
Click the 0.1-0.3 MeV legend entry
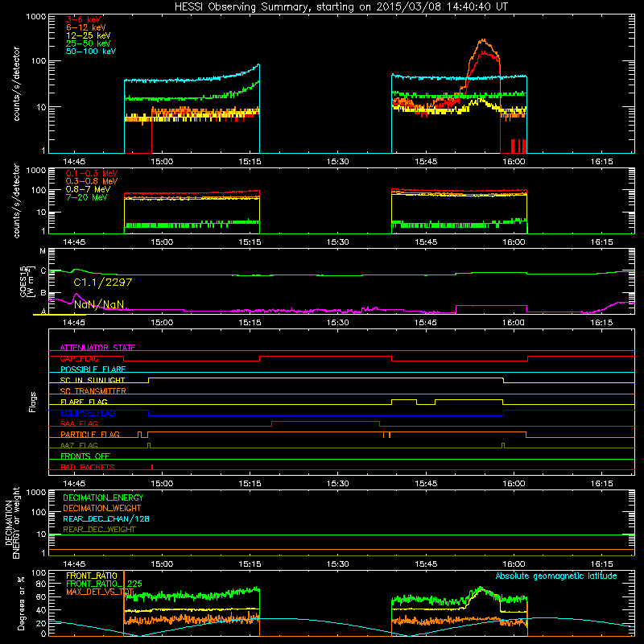point(92,173)
